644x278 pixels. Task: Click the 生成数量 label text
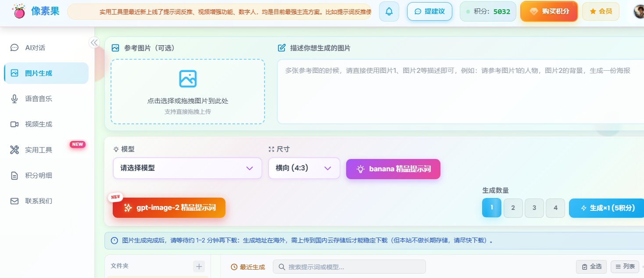pos(496,190)
